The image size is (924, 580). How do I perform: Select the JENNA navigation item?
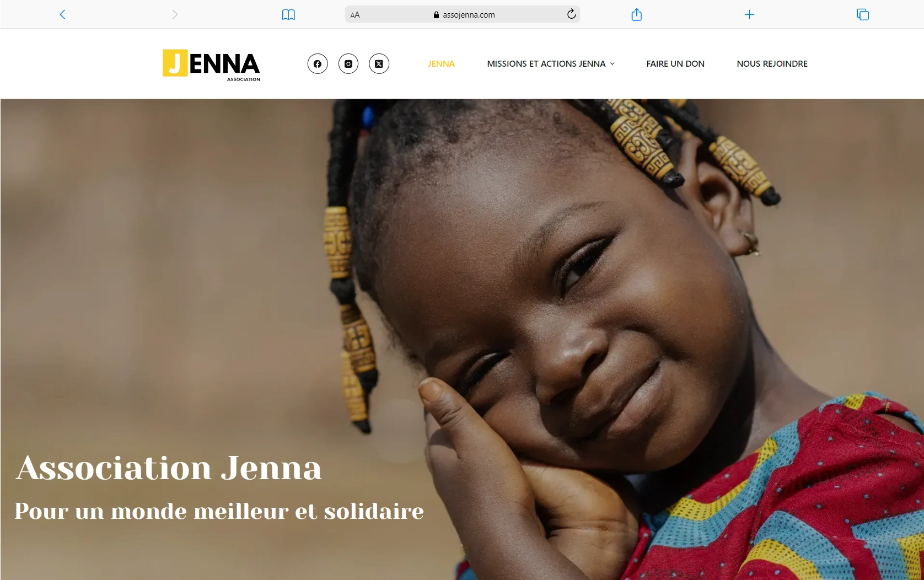pos(441,64)
